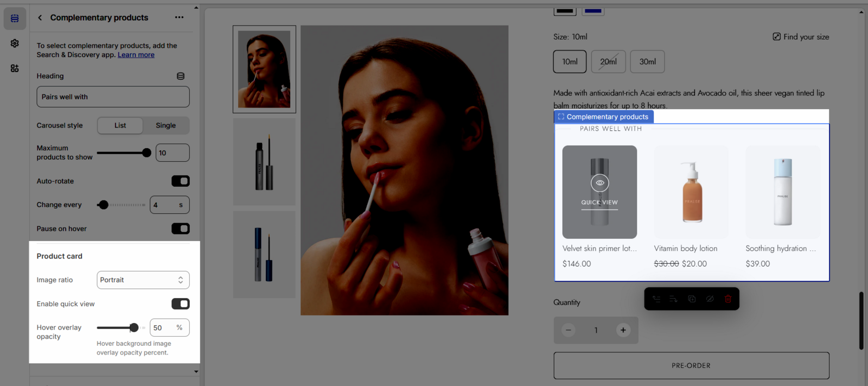Open the Sections panel in left rail
This screenshot has width=868, height=386.
[x=15, y=18]
